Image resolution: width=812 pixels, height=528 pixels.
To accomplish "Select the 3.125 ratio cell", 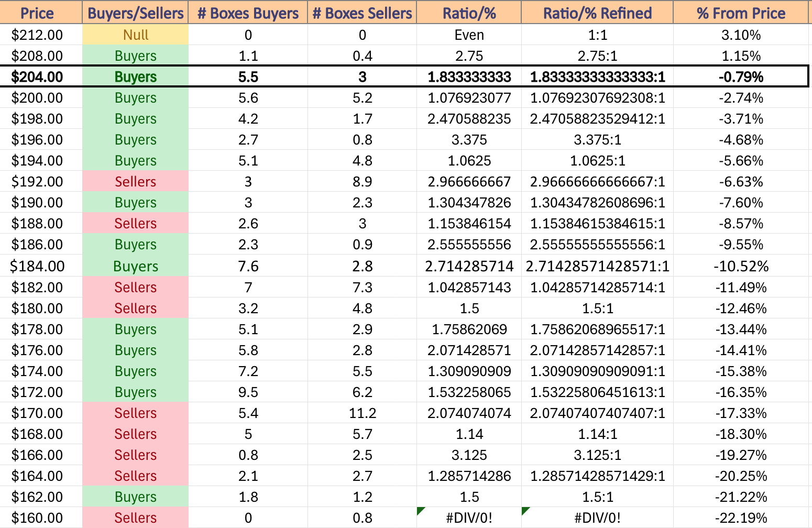I will (x=469, y=455).
